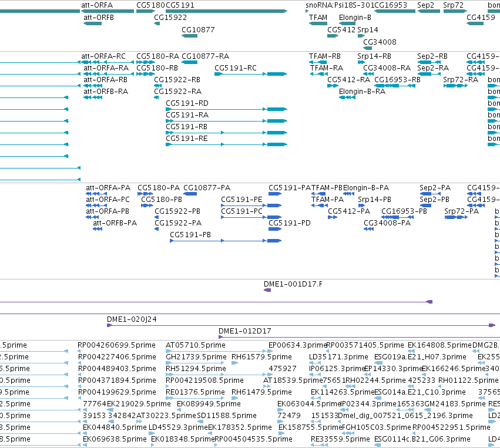This screenshot has width=500, height=448.
Task: Select the Elongin-B-PA protein label
Action: pos(366,188)
